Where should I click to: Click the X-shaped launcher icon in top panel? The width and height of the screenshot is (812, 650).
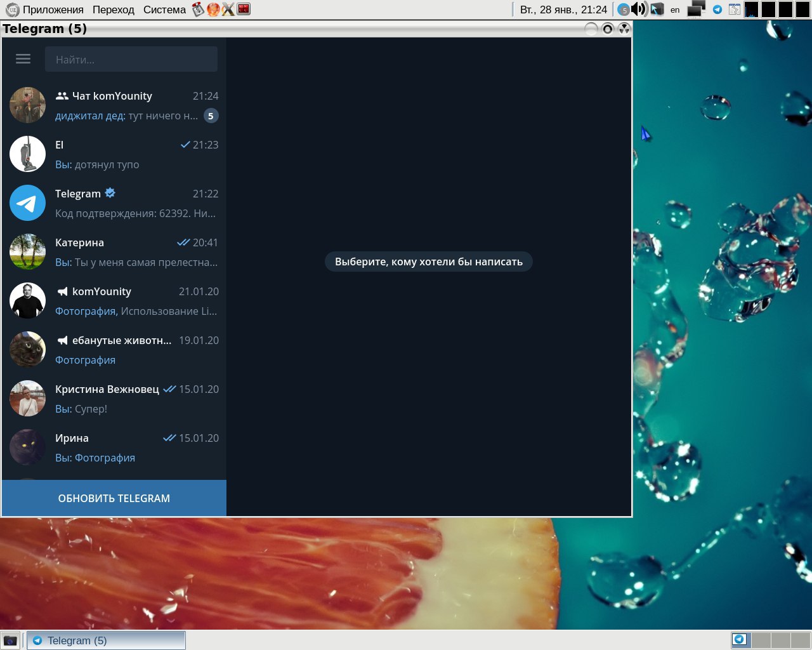pos(228,10)
